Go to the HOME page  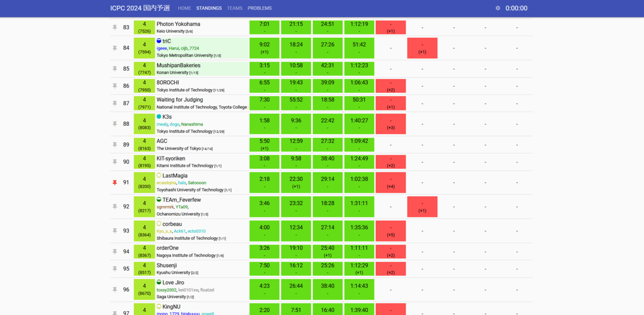click(x=184, y=8)
